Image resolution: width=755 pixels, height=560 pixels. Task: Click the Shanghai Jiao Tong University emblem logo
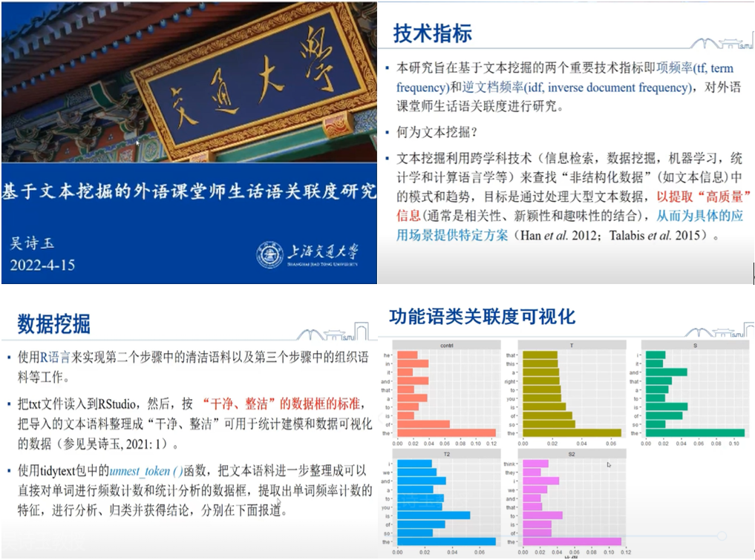(270, 254)
